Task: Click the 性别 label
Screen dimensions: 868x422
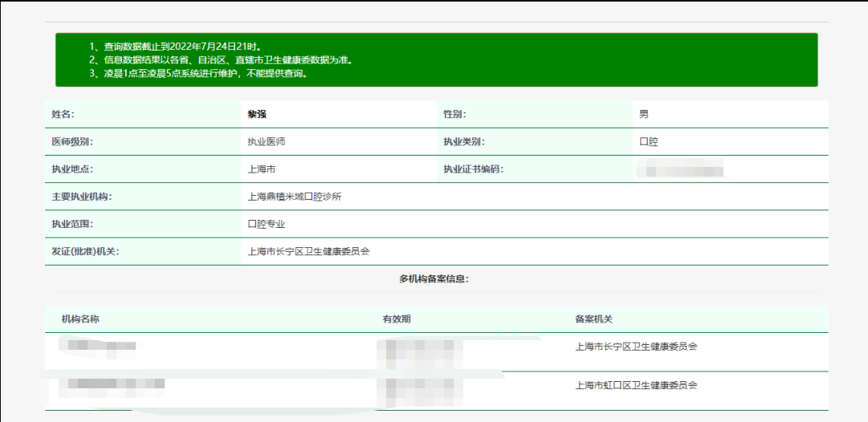Action: click(x=454, y=115)
